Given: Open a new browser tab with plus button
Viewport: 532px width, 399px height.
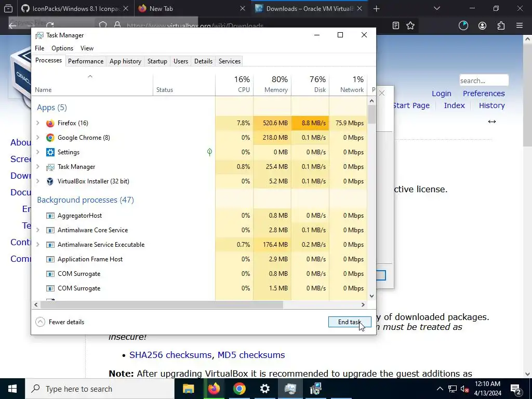Looking at the screenshot, I should pyautogui.click(x=376, y=9).
